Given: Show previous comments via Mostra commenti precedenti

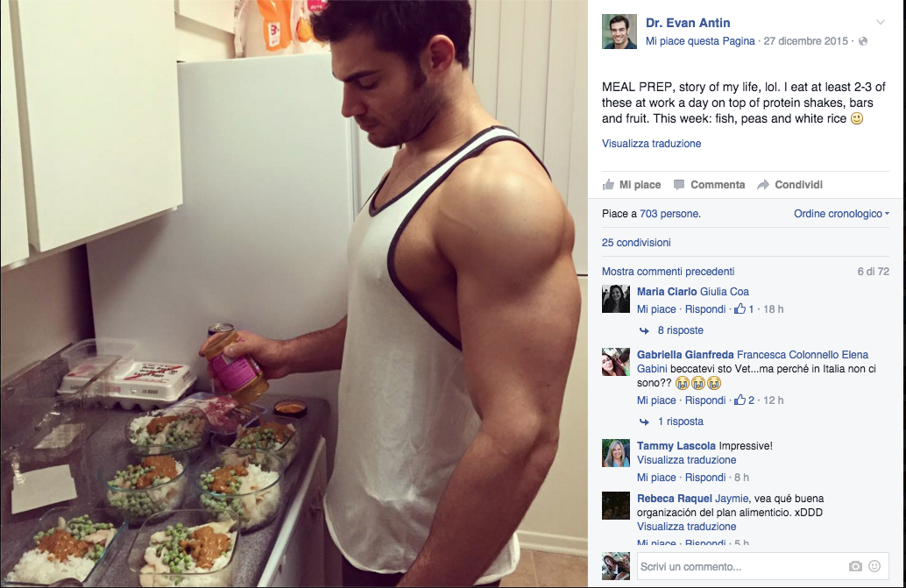Looking at the screenshot, I should [x=669, y=272].
